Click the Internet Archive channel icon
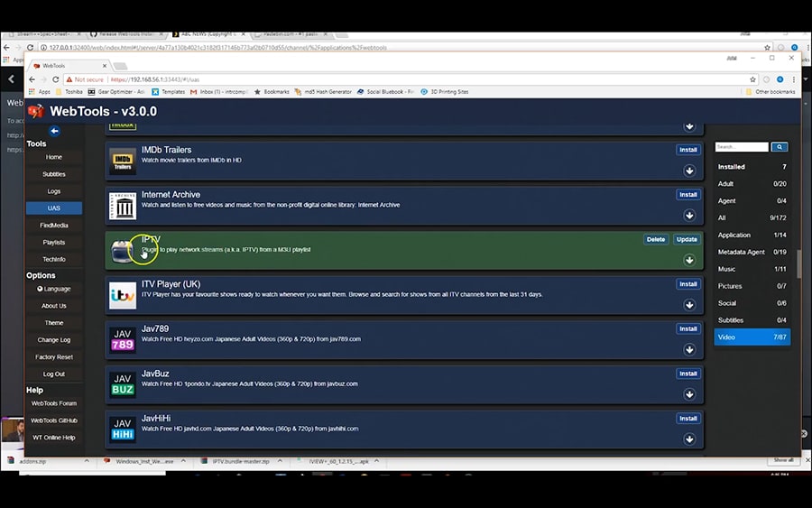This screenshot has width=812, height=508. 123,206
